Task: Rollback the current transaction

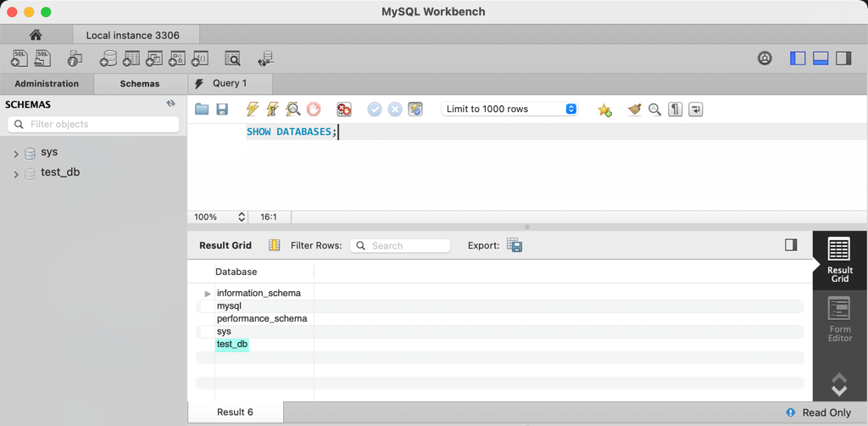Action: (395, 109)
